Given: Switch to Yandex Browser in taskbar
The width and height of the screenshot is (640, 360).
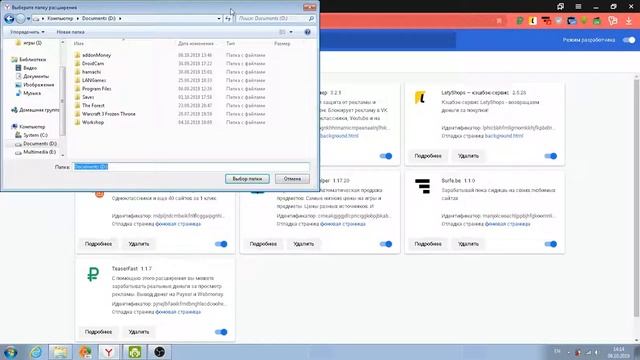Looking at the screenshot, I should point(109,352).
